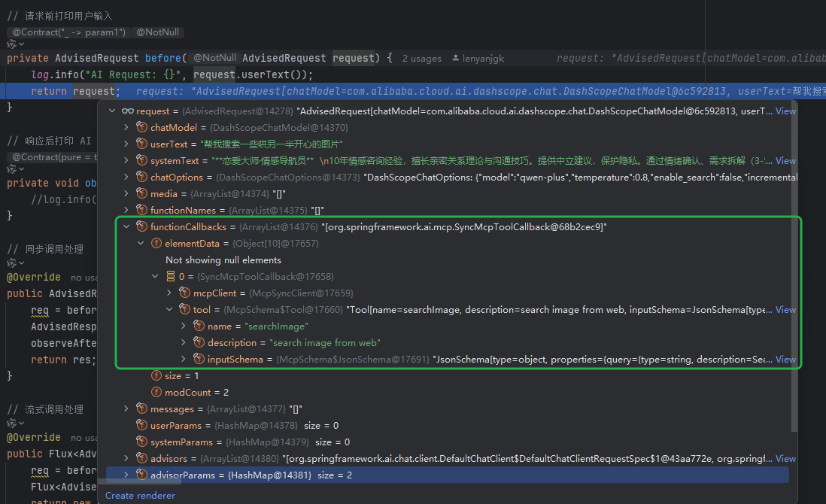Expand the messages field
This screenshot has width=826, height=504.
pos(126,408)
